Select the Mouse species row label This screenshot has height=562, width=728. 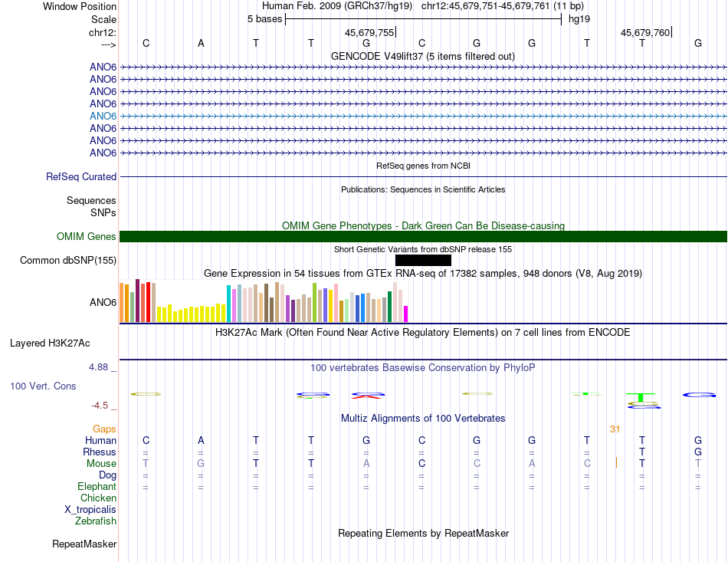coord(101,464)
